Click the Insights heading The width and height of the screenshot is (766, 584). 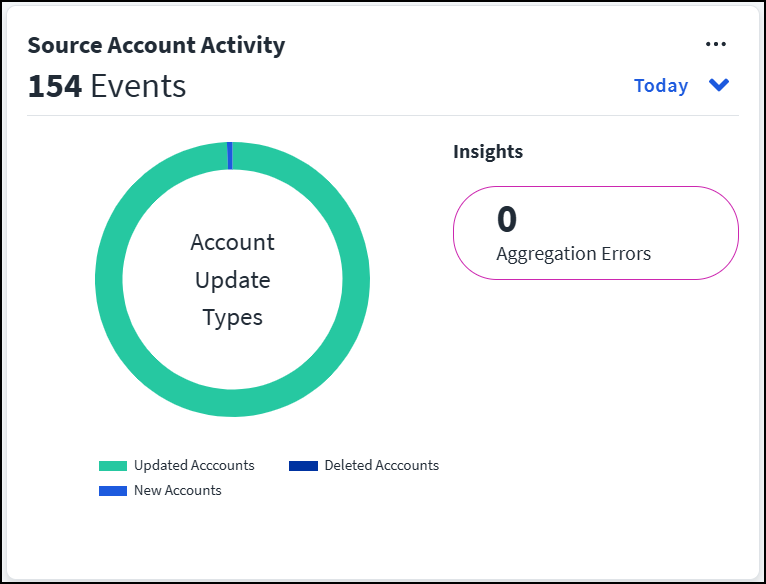pyautogui.click(x=488, y=151)
